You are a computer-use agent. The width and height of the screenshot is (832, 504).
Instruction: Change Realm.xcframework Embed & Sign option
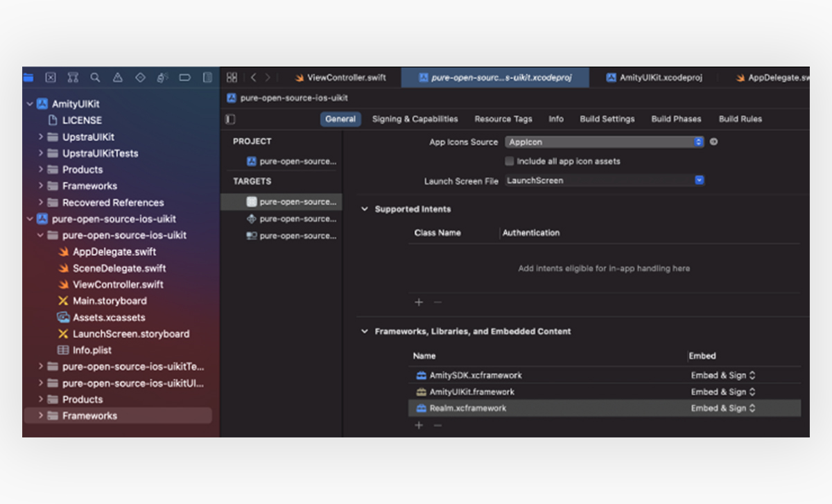coord(723,408)
